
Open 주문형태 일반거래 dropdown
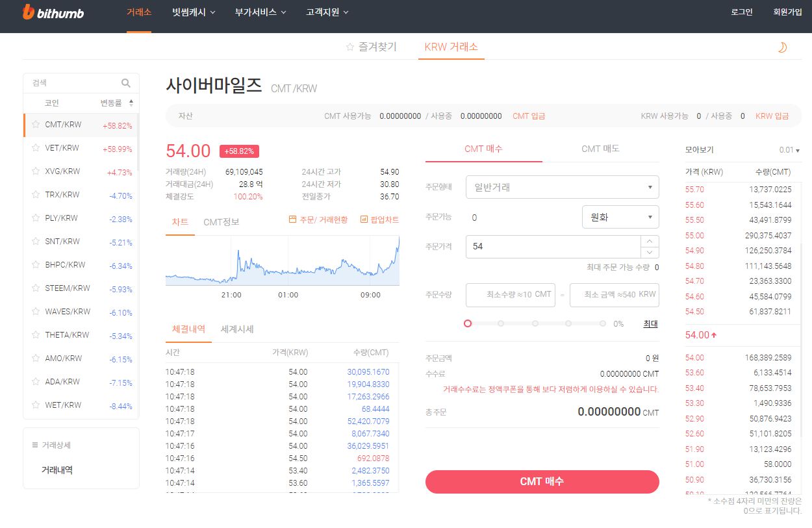563,187
